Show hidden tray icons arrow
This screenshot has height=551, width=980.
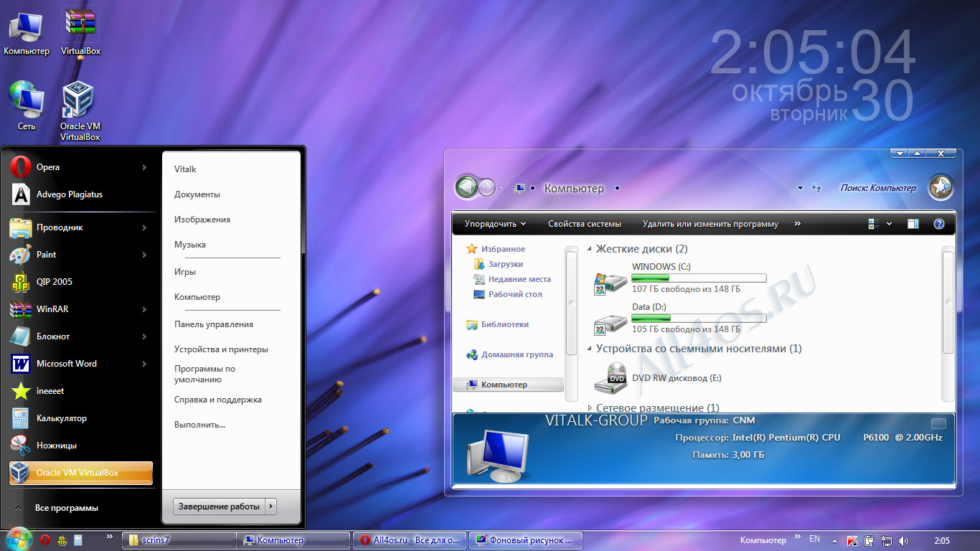pos(834,540)
